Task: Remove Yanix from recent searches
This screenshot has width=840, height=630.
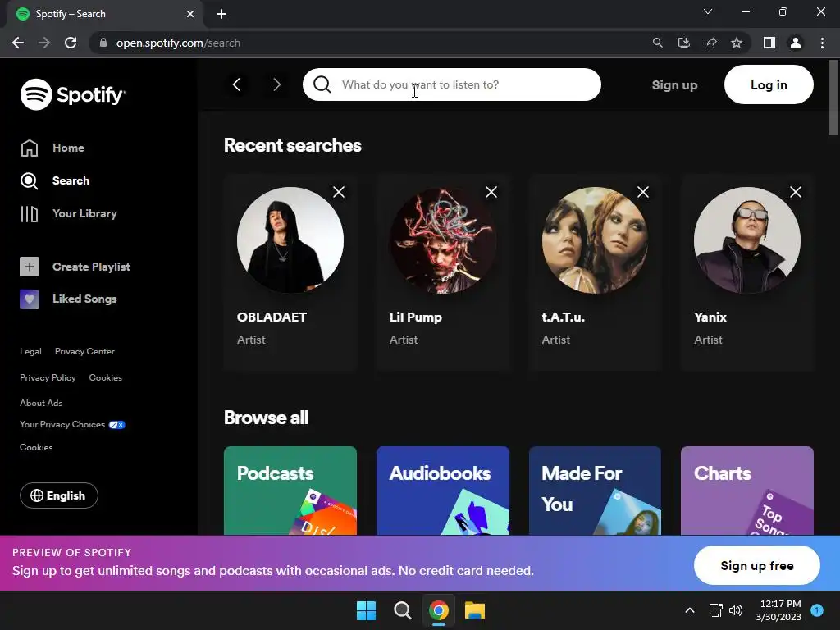Action: tap(796, 192)
